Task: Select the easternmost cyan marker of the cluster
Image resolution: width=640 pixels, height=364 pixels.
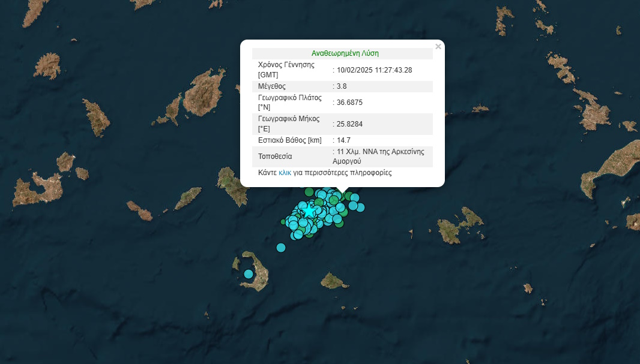Action: click(360, 207)
